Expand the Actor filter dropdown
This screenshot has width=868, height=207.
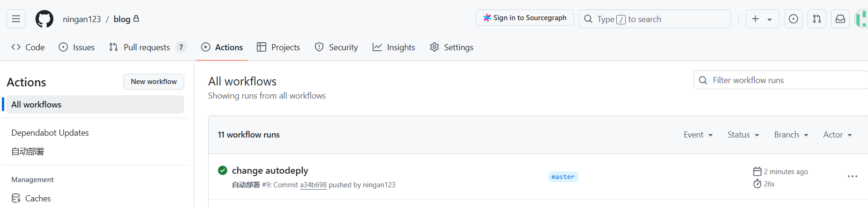coord(838,135)
